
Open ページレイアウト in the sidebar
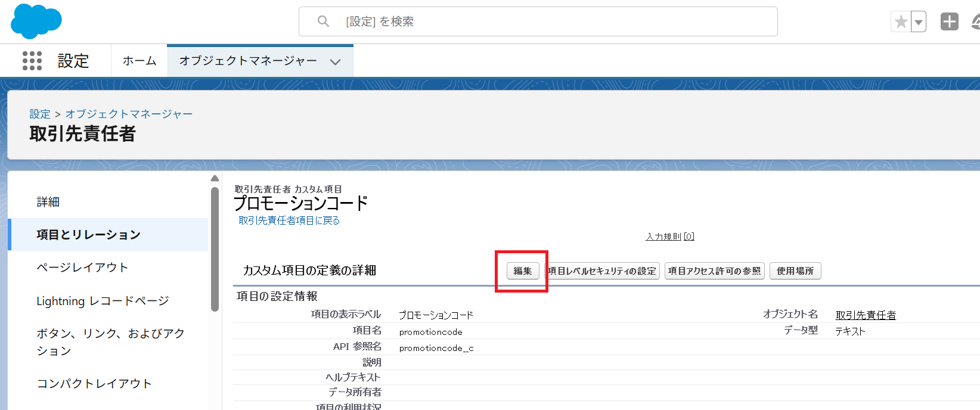(x=82, y=268)
